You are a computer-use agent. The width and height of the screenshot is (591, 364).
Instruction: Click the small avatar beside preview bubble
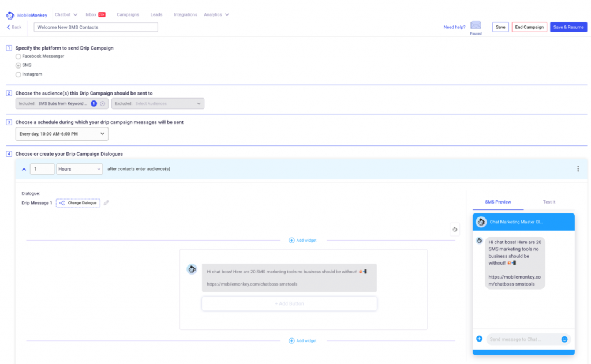point(480,241)
